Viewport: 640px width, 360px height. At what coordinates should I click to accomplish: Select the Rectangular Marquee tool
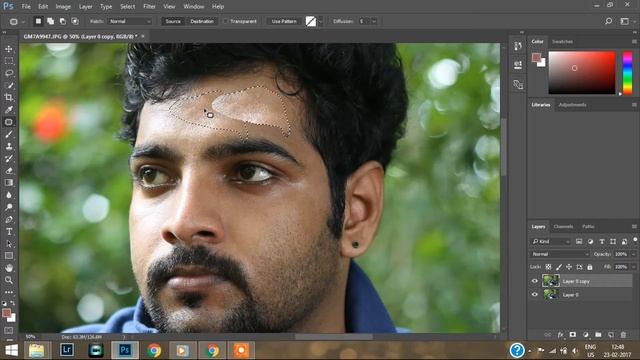[x=9, y=61]
